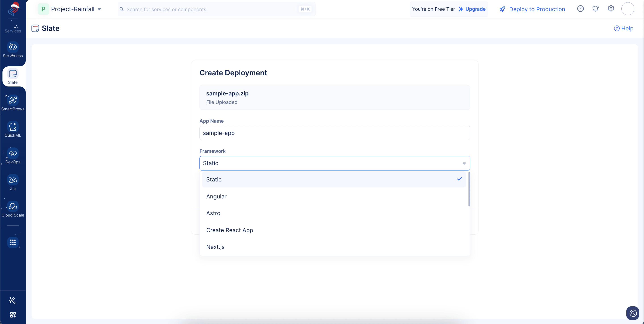Click the sample-app.zip uploaded file card

tap(335, 97)
